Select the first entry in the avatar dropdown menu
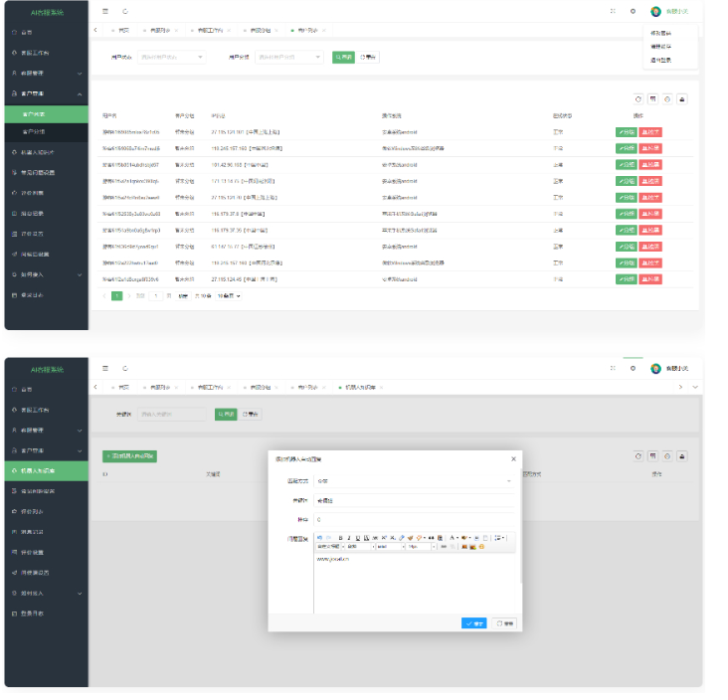The height and width of the screenshot is (700, 728). click(661, 33)
